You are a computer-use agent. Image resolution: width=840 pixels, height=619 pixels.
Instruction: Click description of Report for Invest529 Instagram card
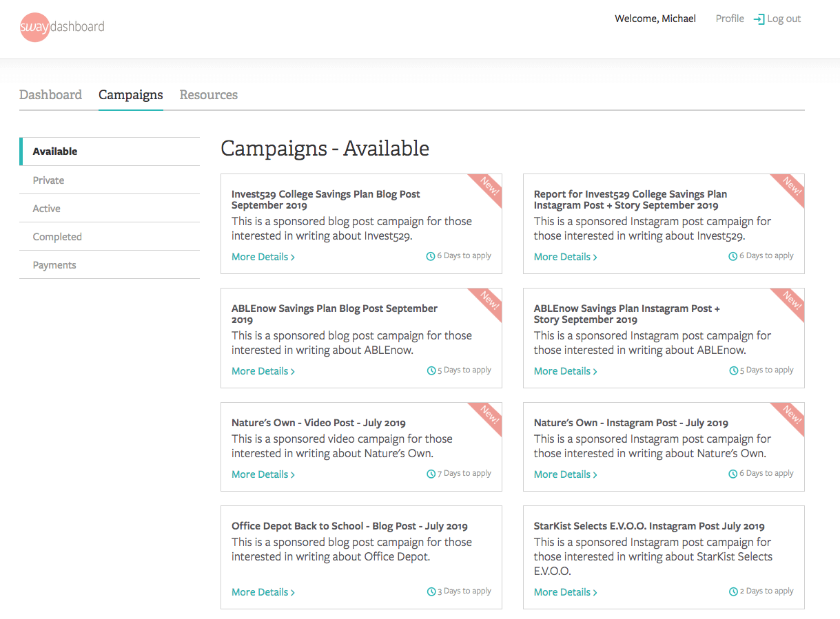point(653,229)
